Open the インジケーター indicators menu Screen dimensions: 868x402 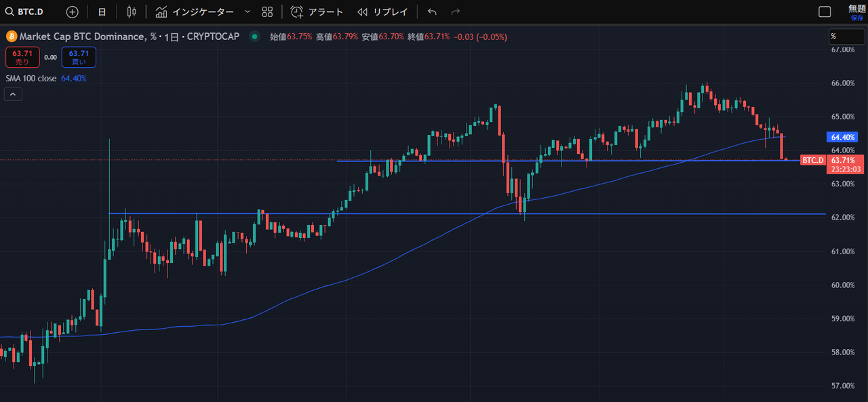(203, 12)
